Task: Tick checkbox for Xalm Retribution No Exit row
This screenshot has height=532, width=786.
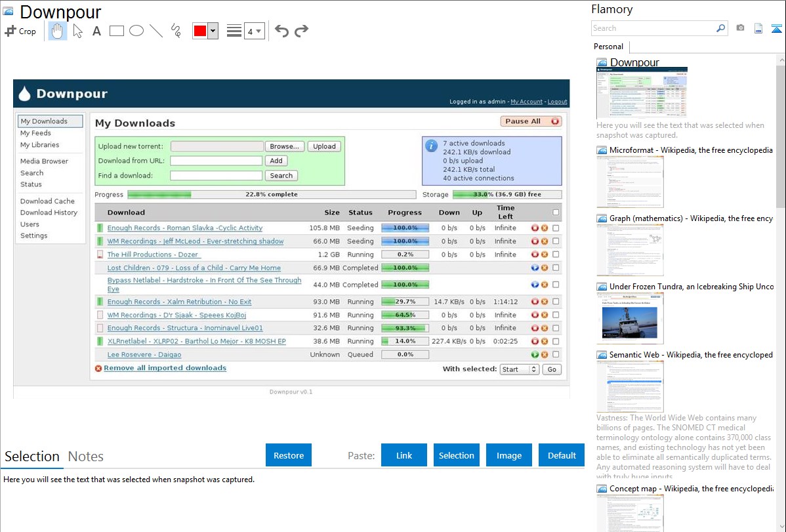Action: tap(556, 301)
